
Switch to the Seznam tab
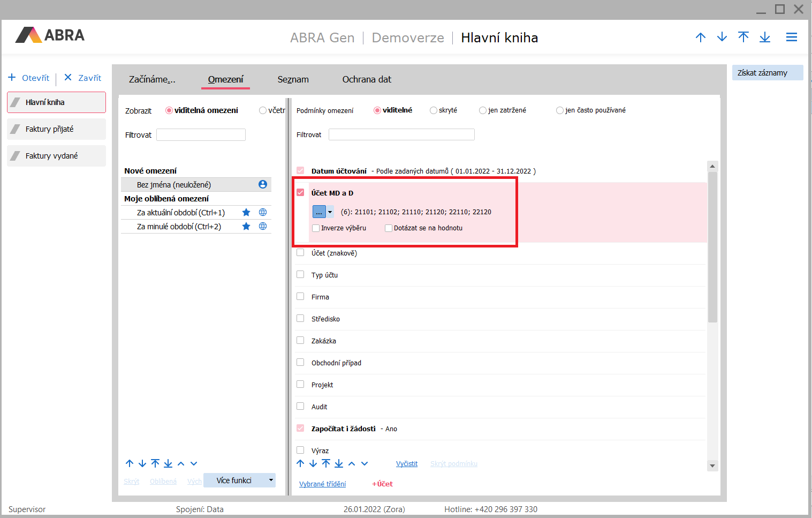coord(293,79)
